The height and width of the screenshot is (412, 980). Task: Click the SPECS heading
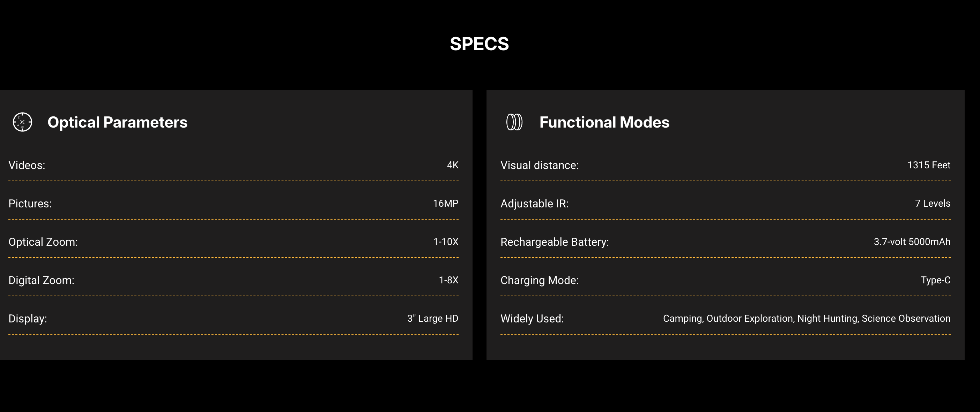click(479, 44)
